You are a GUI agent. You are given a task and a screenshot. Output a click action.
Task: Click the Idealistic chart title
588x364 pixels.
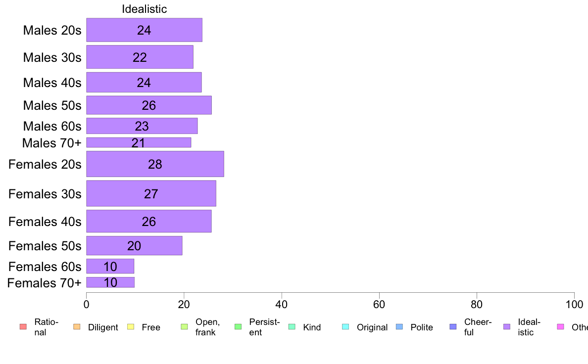pos(145,9)
